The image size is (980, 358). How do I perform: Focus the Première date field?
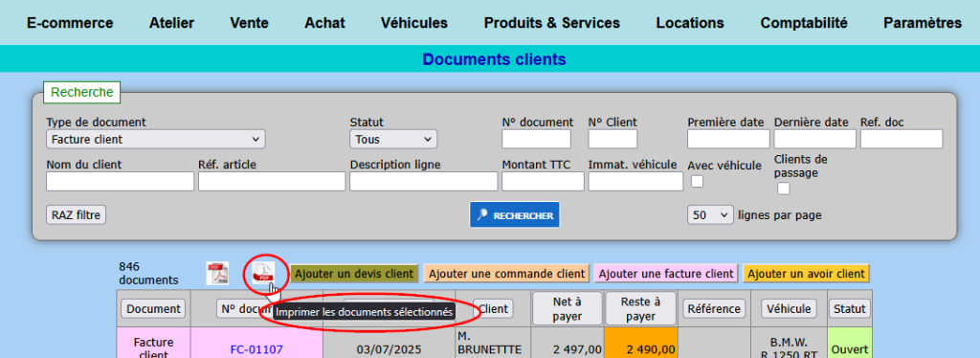tap(728, 139)
